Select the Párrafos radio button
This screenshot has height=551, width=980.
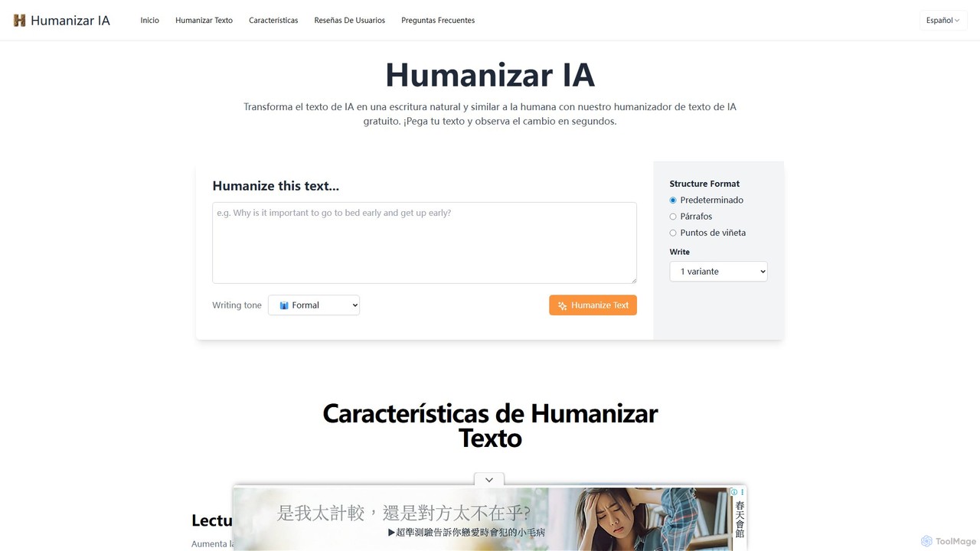pos(673,217)
